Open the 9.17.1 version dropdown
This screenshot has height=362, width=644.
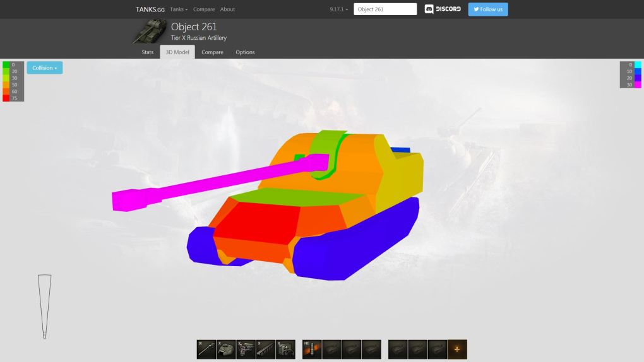[338, 9]
